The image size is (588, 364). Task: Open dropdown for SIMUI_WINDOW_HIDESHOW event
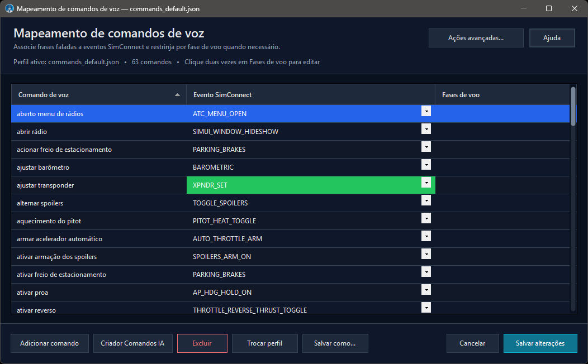(426, 129)
